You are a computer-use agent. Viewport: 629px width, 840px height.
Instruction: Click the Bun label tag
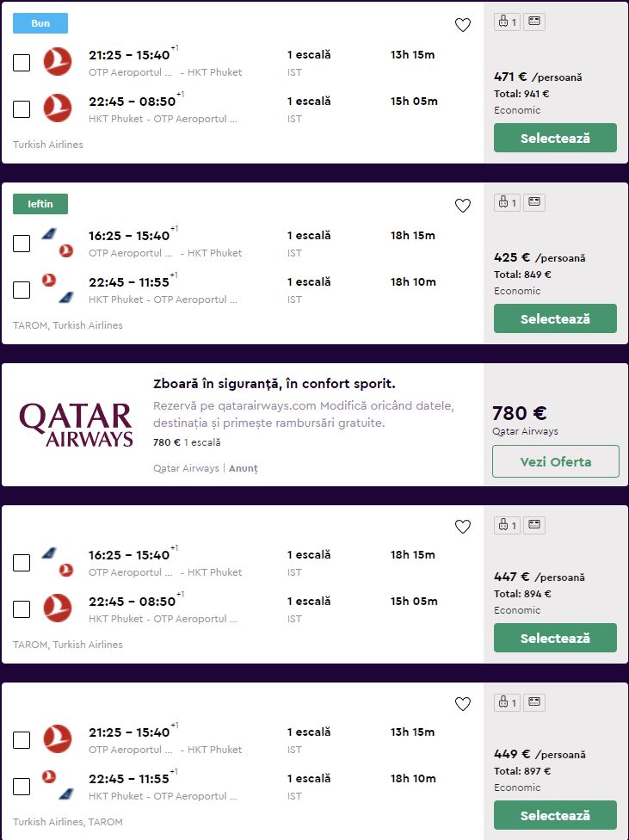tap(40, 23)
